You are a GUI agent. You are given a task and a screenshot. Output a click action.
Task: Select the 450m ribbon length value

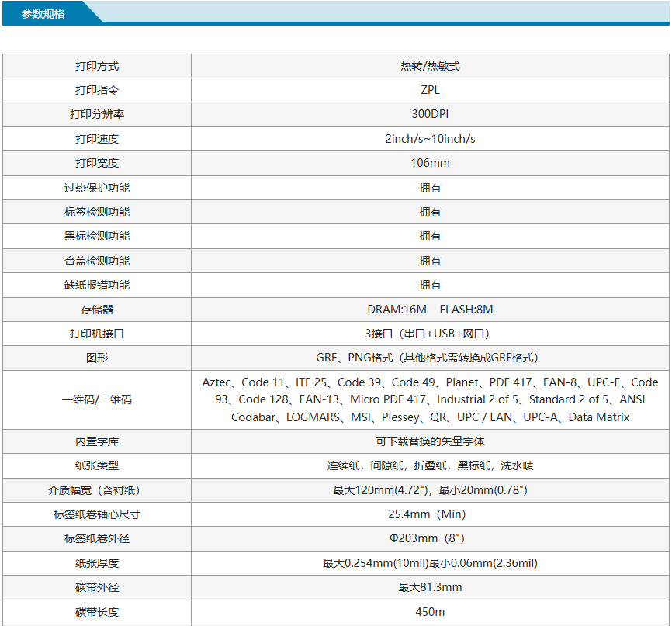[x=430, y=612]
